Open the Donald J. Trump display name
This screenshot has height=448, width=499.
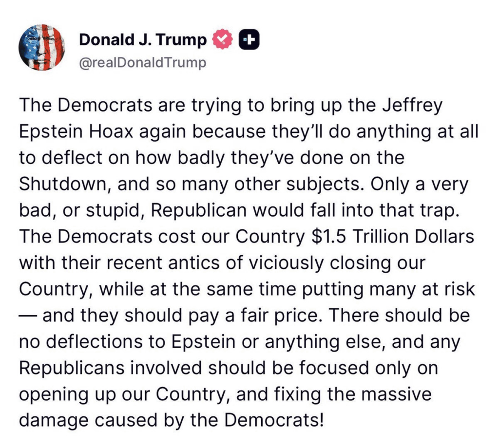(x=143, y=40)
